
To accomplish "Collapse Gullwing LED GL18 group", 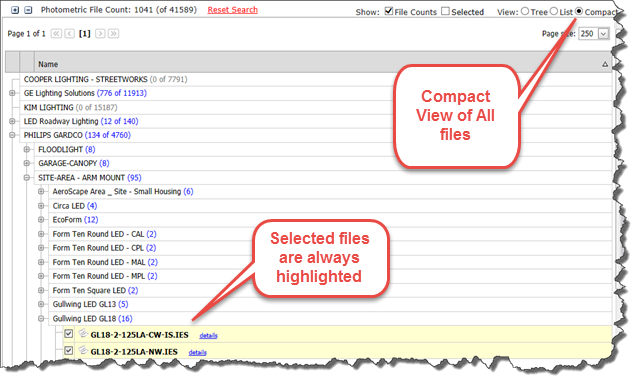I will [x=41, y=318].
